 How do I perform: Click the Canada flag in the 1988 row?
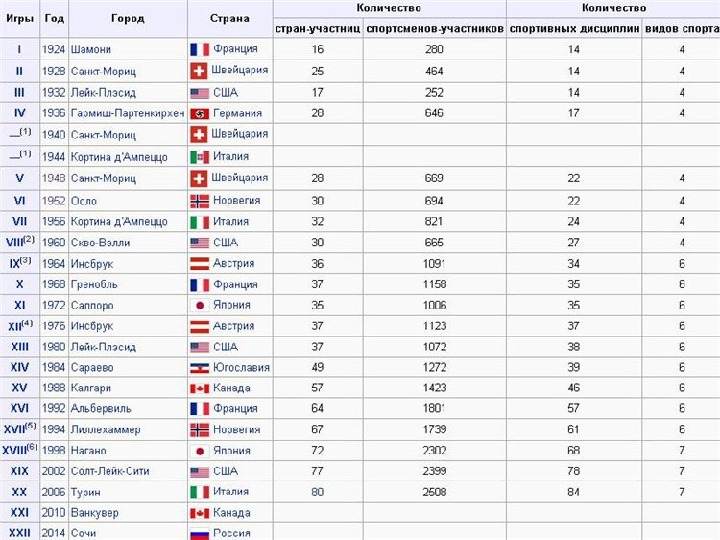click(199, 388)
